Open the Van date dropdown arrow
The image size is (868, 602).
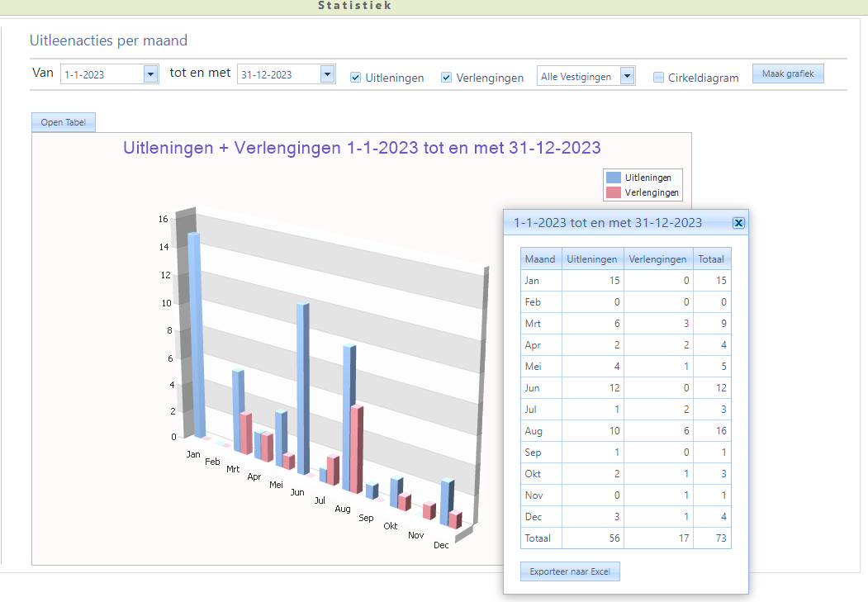(x=150, y=74)
